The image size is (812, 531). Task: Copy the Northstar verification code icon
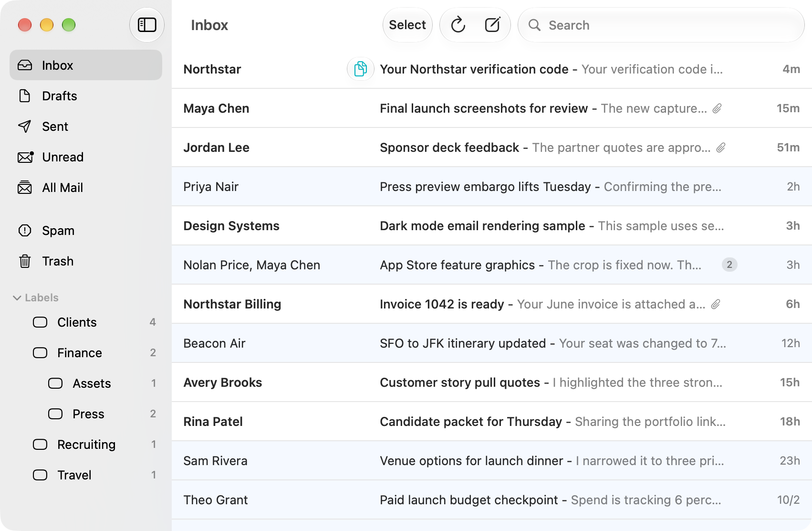[360, 69]
